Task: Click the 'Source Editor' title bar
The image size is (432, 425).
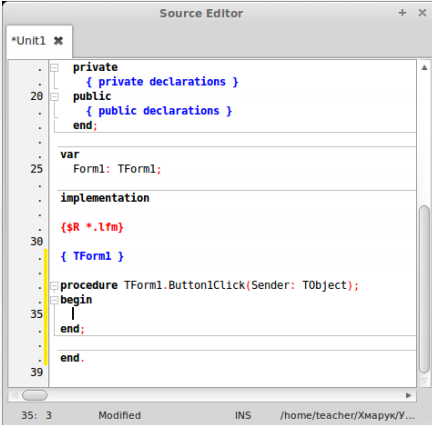Action: (x=201, y=13)
